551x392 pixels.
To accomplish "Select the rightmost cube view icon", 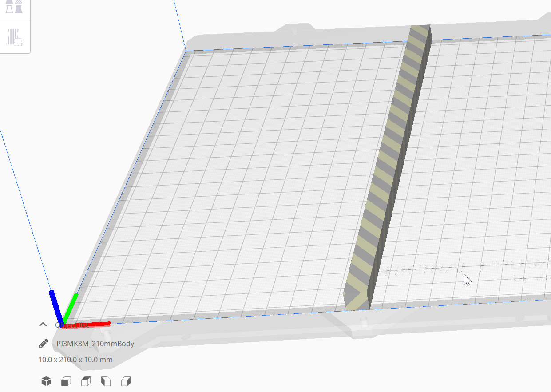I will tap(126, 380).
